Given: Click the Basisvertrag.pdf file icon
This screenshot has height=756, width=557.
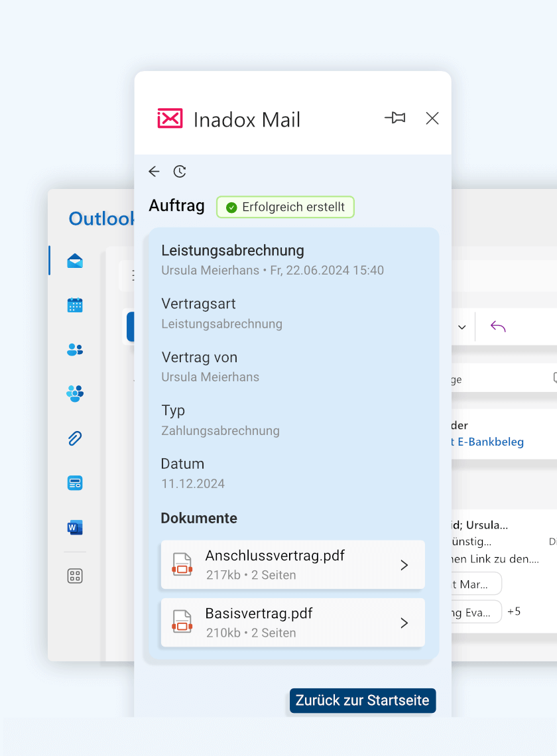Looking at the screenshot, I should coord(182,621).
